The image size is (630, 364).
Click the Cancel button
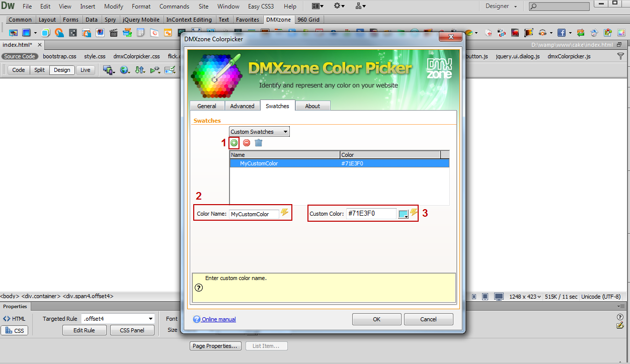click(429, 319)
